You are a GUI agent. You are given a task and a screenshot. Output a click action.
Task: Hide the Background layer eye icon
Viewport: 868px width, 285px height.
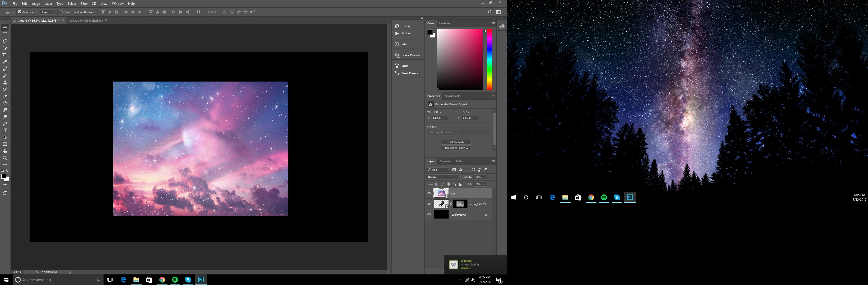pyautogui.click(x=429, y=214)
